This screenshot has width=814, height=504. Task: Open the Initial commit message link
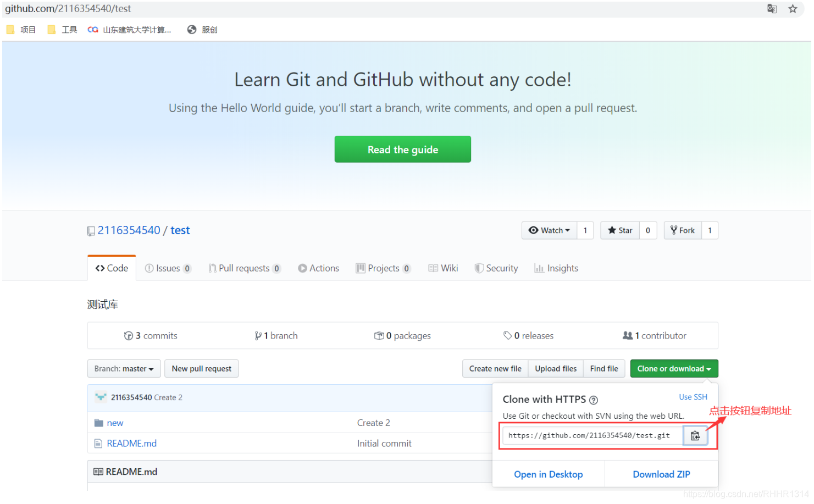[x=384, y=444]
